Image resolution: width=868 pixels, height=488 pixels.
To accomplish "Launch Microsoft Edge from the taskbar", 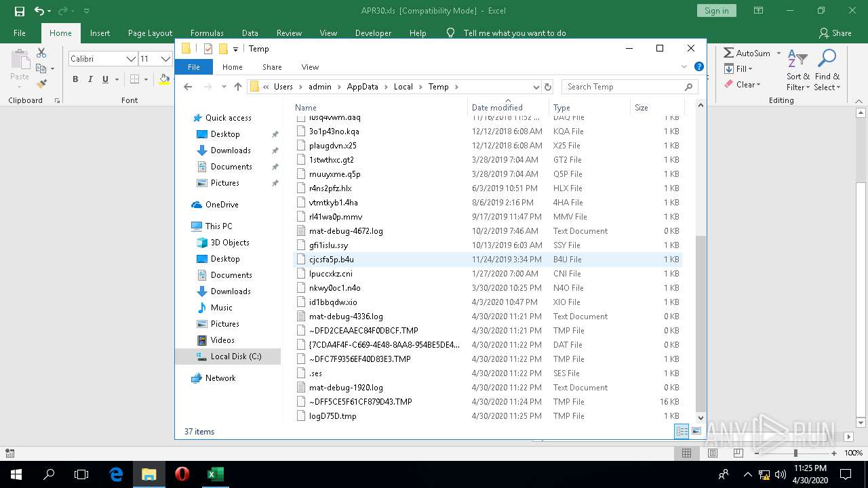I will click(116, 474).
